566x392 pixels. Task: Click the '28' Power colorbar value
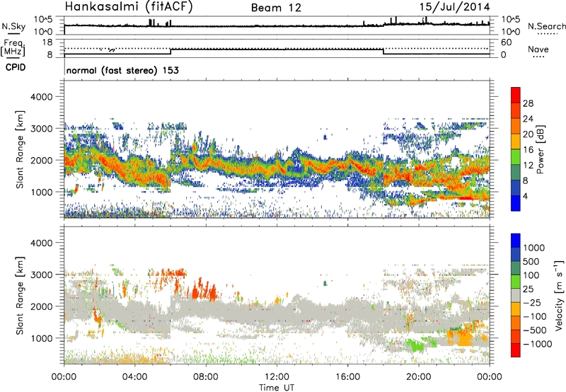coord(528,103)
